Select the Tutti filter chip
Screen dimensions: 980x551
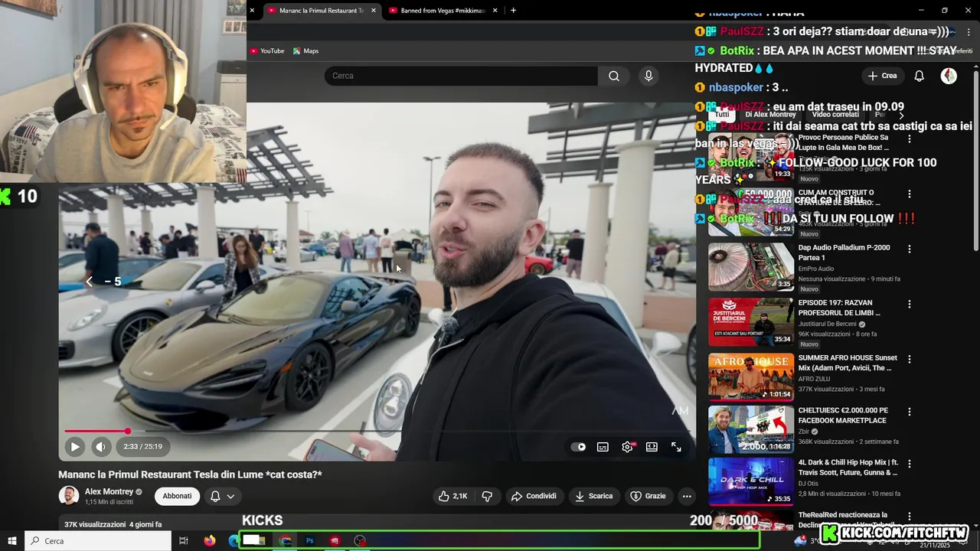(x=722, y=114)
